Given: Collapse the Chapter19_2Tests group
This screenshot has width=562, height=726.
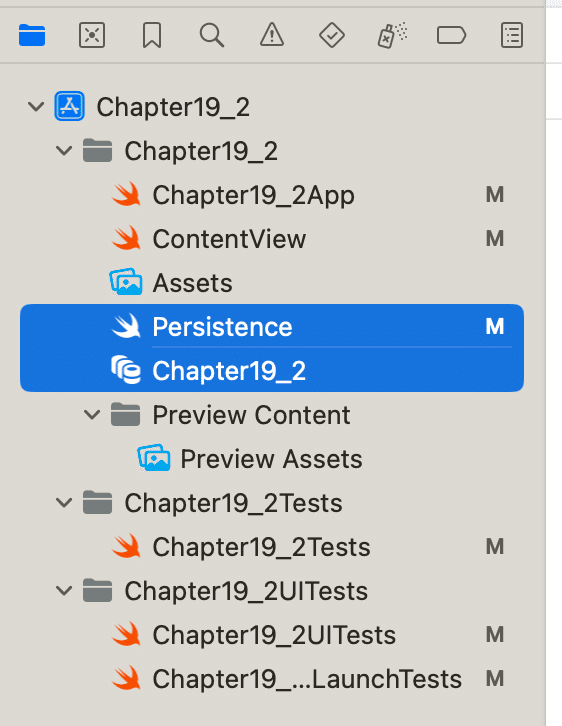Looking at the screenshot, I should 64,503.
